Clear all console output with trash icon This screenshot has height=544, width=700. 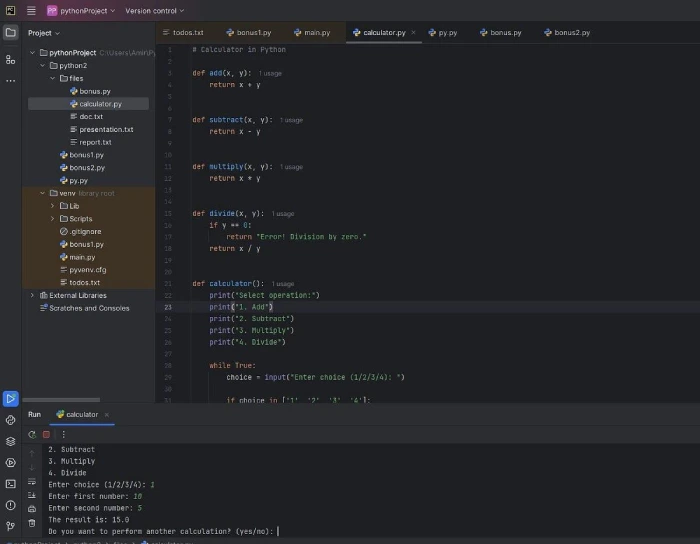click(x=32, y=523)
